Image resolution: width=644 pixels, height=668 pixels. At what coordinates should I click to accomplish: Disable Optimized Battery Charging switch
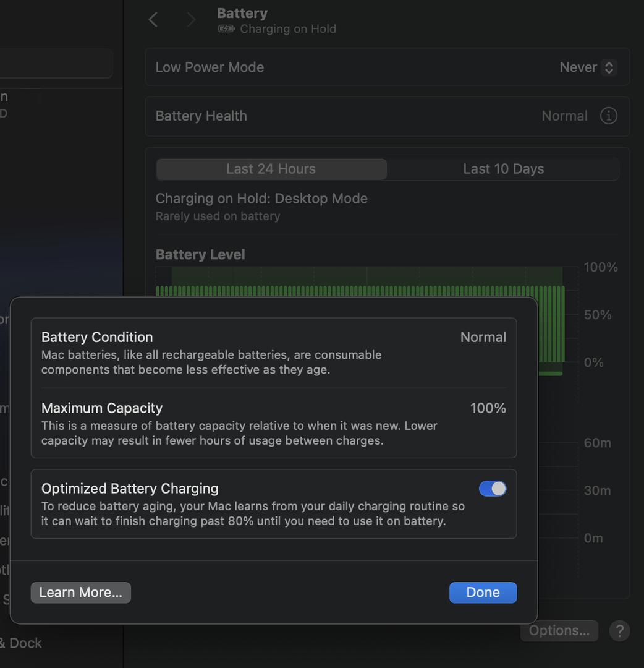point(492,489)
